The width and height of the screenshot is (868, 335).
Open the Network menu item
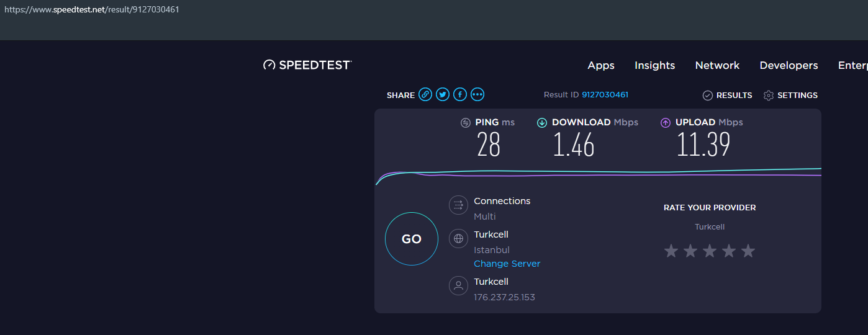click(717, 65)
